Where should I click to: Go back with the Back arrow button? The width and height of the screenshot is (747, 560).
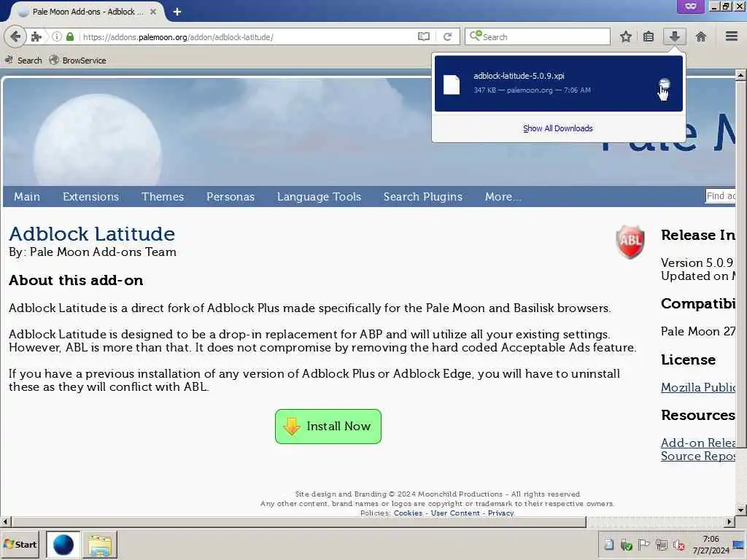[15, 36]
